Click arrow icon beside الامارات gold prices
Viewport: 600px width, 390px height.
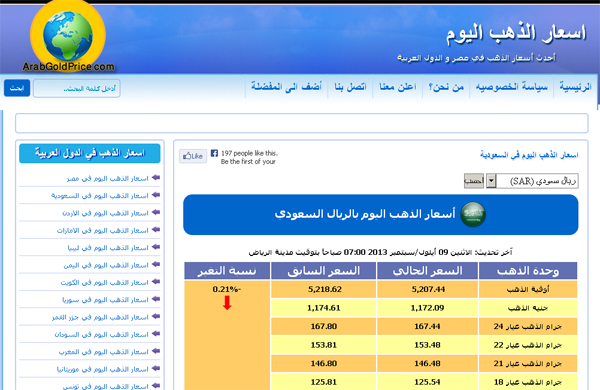point(156,230)
